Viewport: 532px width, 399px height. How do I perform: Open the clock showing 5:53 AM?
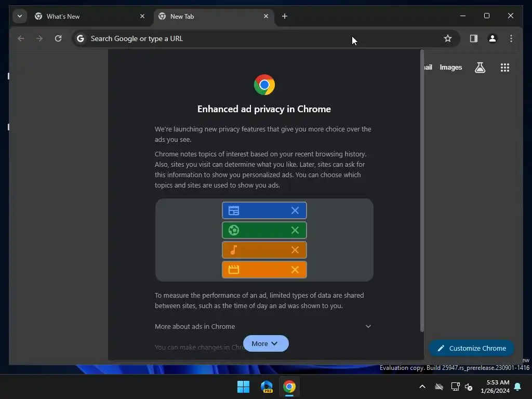(495, 387)
